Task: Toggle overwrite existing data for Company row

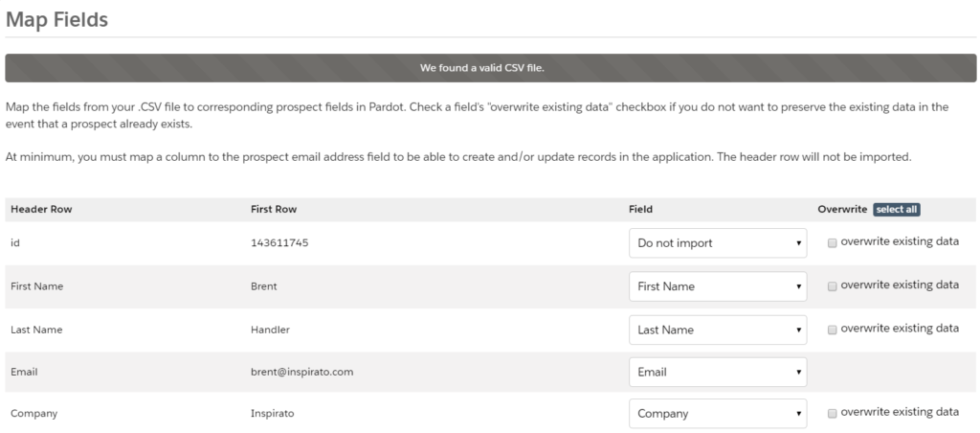Action: coord(832,414)
